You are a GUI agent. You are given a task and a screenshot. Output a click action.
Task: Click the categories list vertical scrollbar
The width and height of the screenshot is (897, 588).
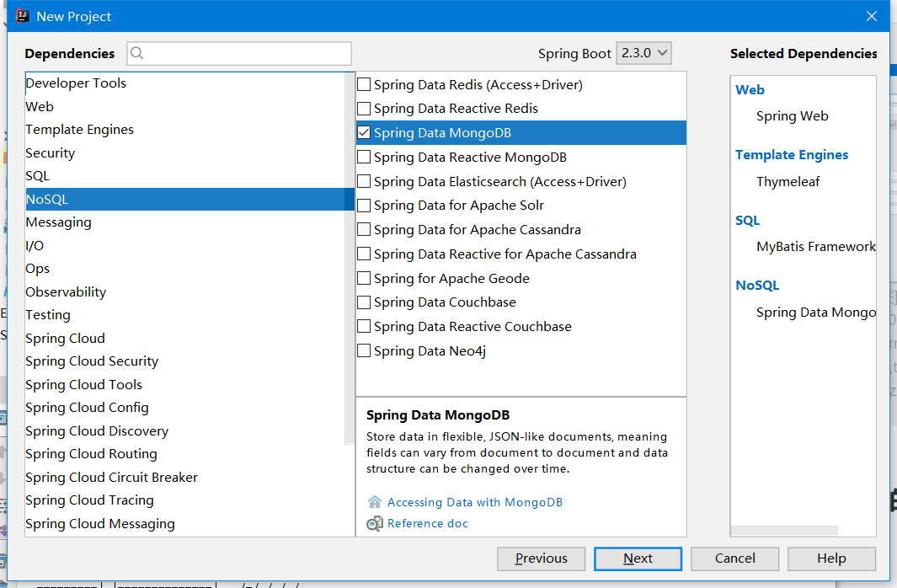pos(350,259)
